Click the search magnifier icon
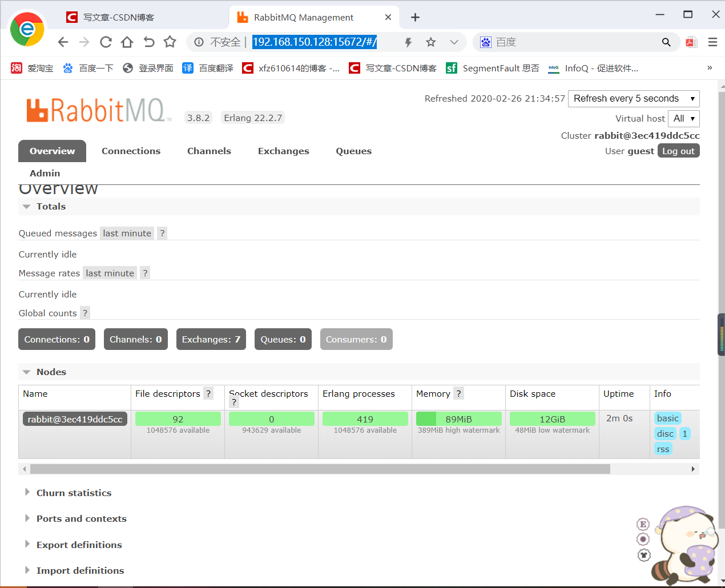The width and height of the screenshot is (725, 588). pos(666,42)
